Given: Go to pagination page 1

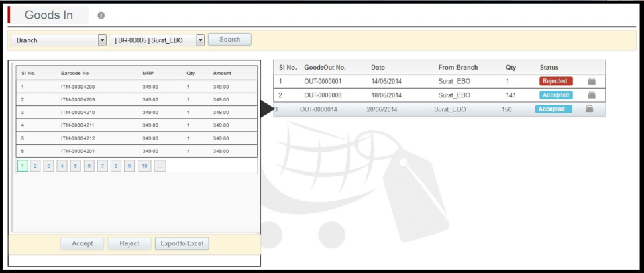Looking at the screenshot, I should [23, 166].
